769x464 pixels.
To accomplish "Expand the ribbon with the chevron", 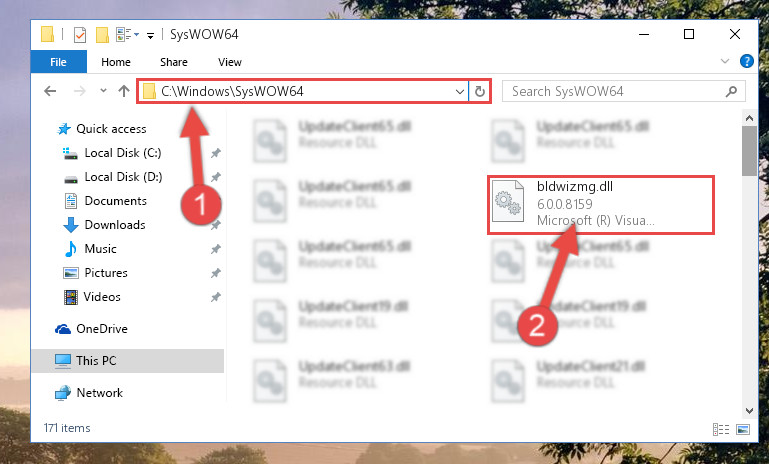I will [x=724, y=61].
